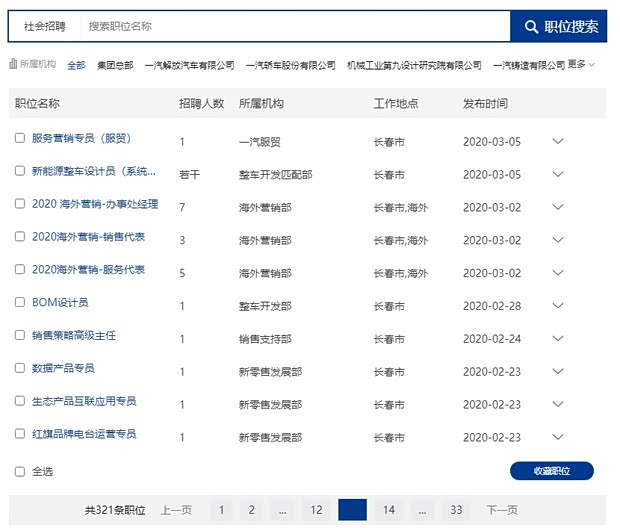This screenshot has height=528, width=620.
Task: Filter by 集团总部
Action: click(x=115, y=65)
